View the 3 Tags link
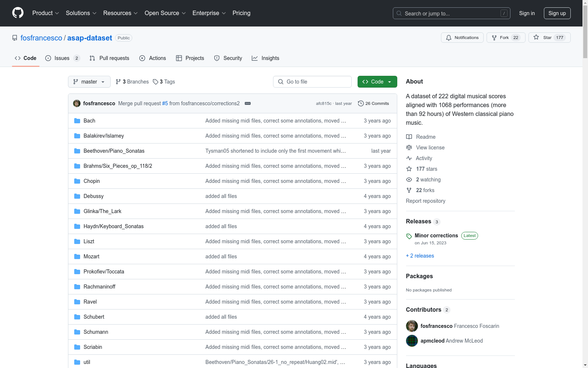 pos(164,82)
